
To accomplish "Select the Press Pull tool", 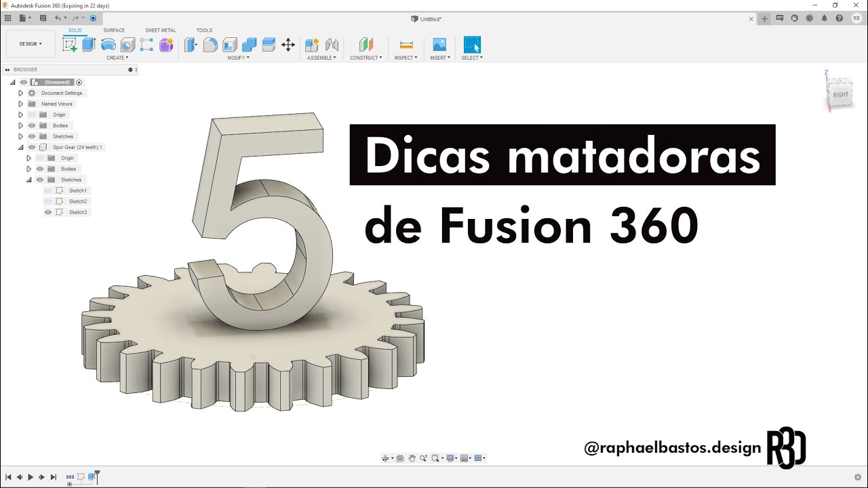I will click(x=191, y=45).
